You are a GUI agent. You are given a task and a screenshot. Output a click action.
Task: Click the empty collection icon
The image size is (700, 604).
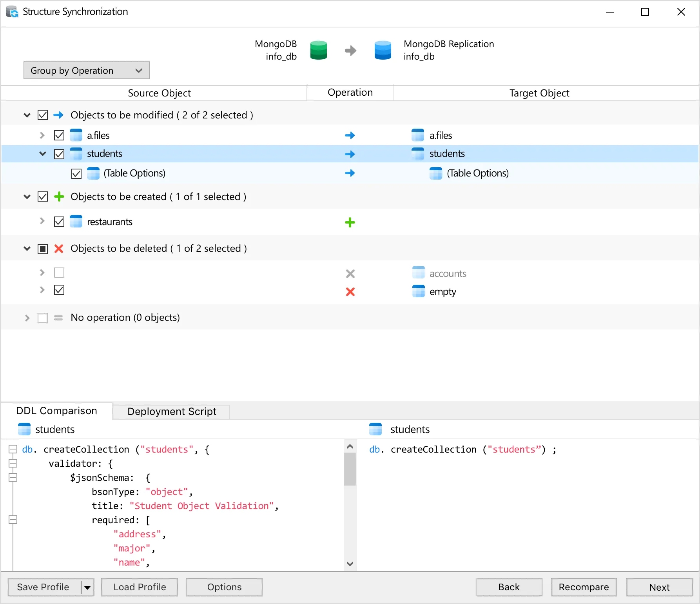coord(419,291)
